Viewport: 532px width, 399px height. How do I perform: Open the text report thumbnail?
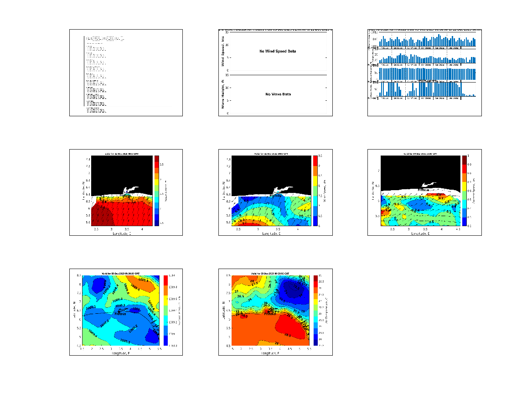pos(126,73)
